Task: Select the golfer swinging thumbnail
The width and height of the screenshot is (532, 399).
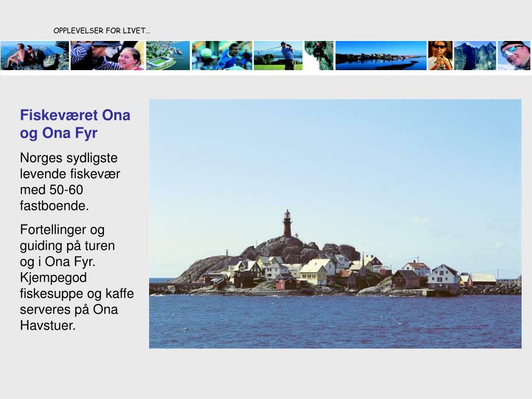Action: point(278,56)
